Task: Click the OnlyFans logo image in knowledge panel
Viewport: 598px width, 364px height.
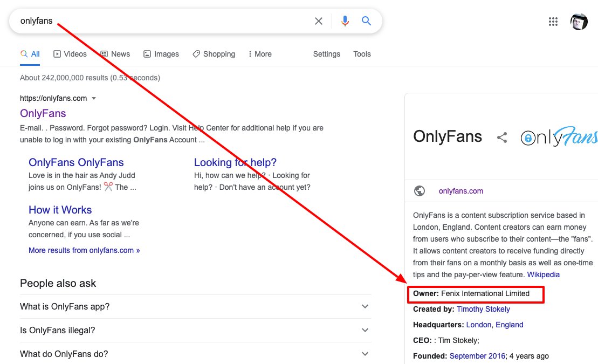Action: tap(559, 136)
